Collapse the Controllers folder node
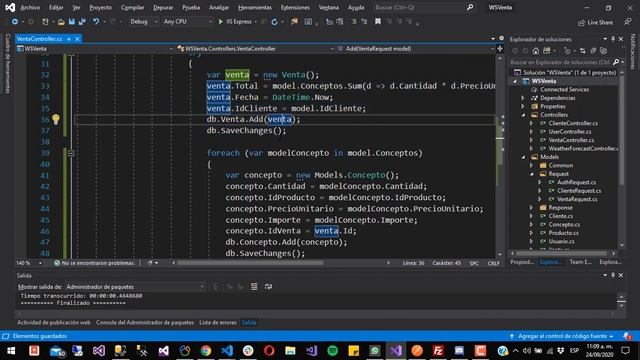This screenshot has width=640, height=360. (523, 115)
